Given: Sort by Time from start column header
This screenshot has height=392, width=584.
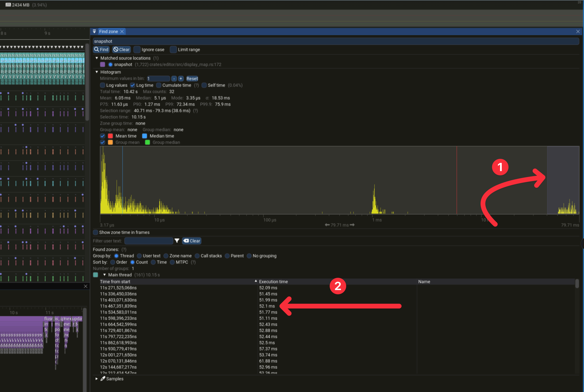Looking at the screenshot, I should coord(179,282).
